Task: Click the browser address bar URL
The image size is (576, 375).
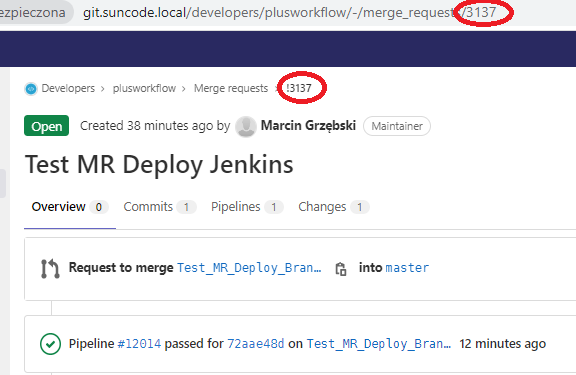Action: (289, 12)
